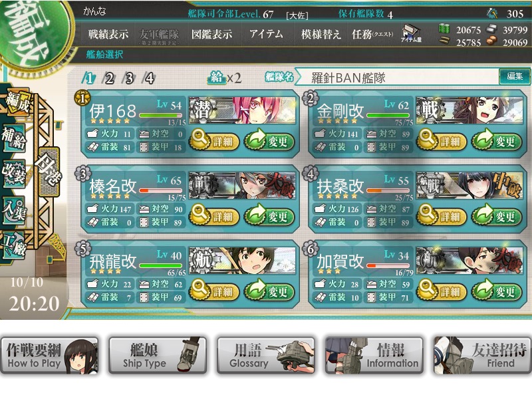
Task: Open the 艦娘 Ship Type banner
Action: point(158,355)
